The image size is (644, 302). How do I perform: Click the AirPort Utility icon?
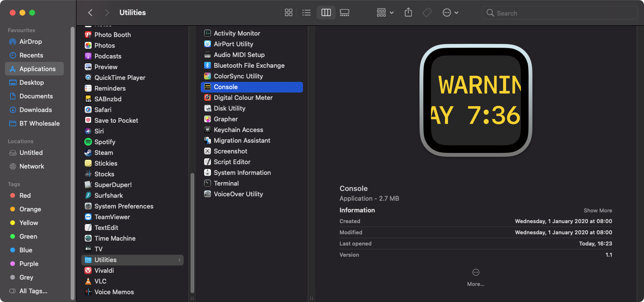(208, 44)
